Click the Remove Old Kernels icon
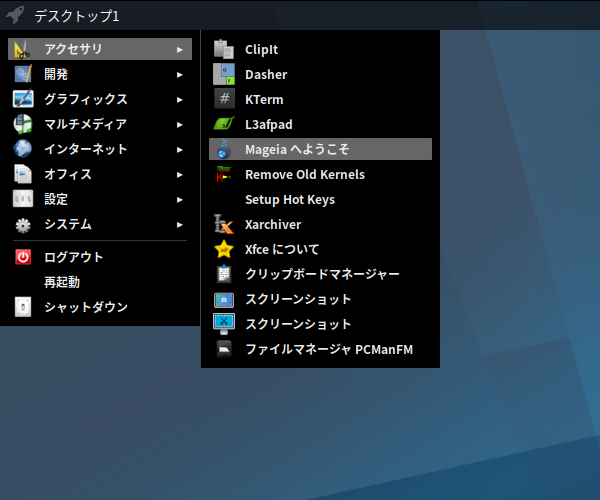 (x=224, y=174)
